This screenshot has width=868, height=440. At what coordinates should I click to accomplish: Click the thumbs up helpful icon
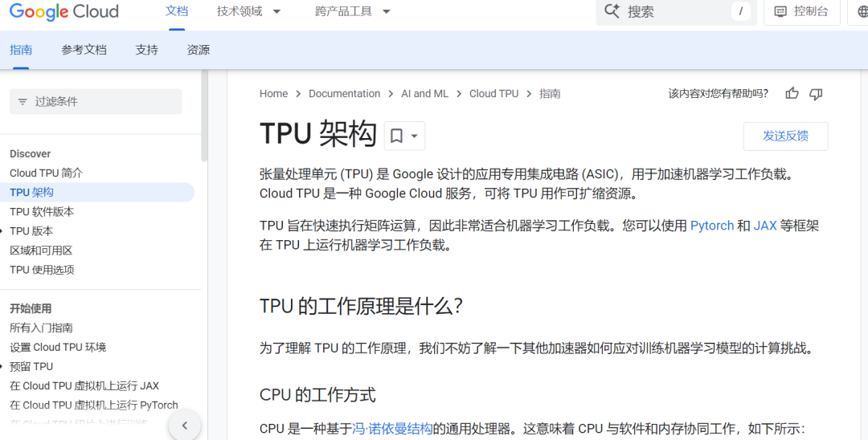coord(792,93)
